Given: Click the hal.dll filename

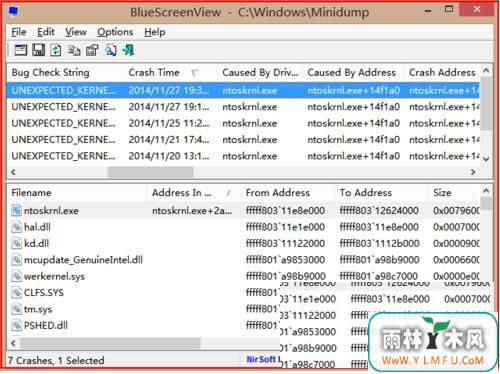Looking at the screenshot, I should click(37, 227).
